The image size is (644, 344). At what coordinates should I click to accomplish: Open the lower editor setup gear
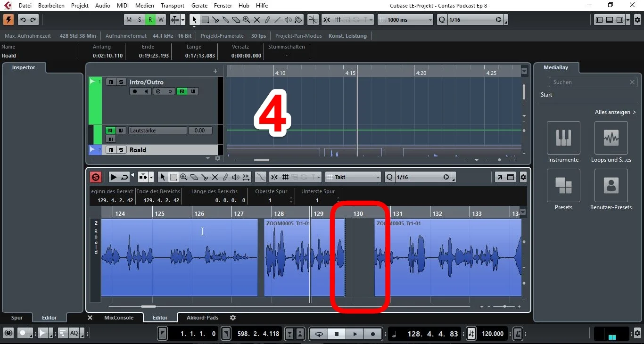pyautogui.click(x=523, y=177)
